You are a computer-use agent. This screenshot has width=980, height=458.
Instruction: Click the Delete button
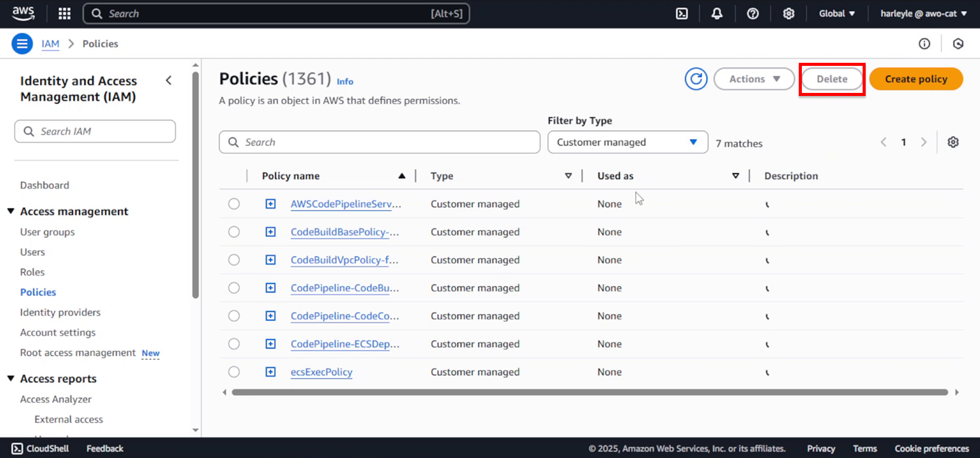(x=832, y=79)
